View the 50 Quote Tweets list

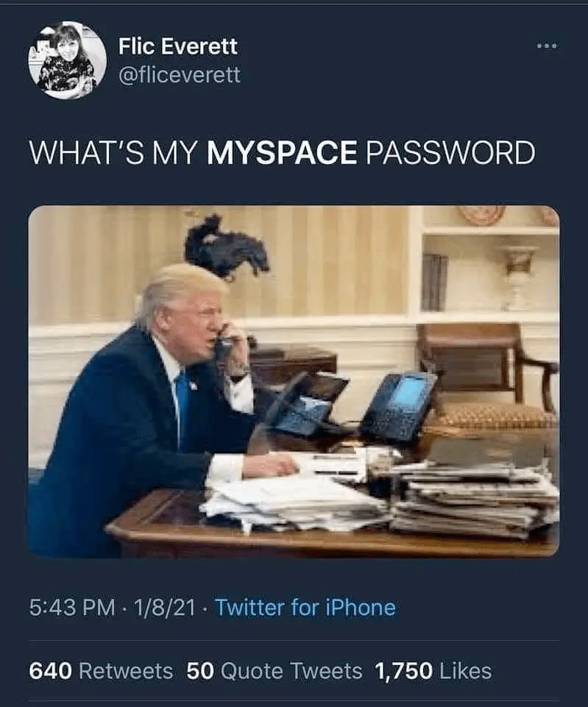tap(274, 670)
